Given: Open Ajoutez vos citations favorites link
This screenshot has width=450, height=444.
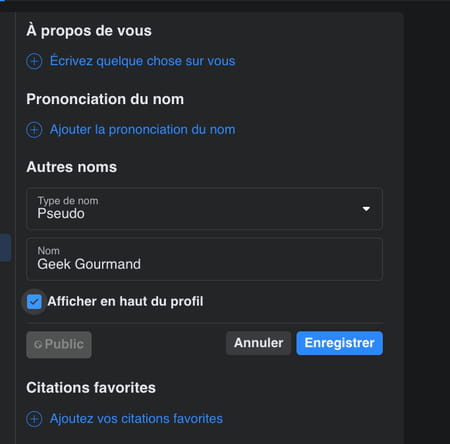Looking at the screenshot, I should 136,419.
